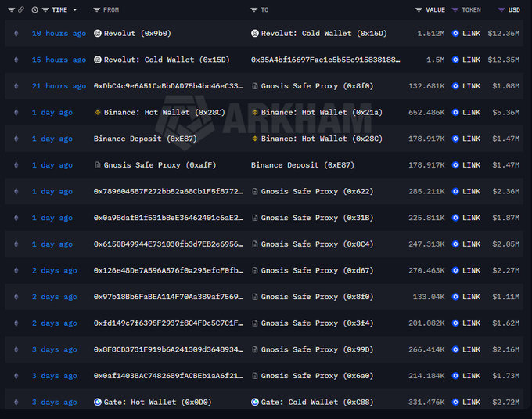Click the Gate logo beside Hot Wallet (0x0D0)

[98, 403]
